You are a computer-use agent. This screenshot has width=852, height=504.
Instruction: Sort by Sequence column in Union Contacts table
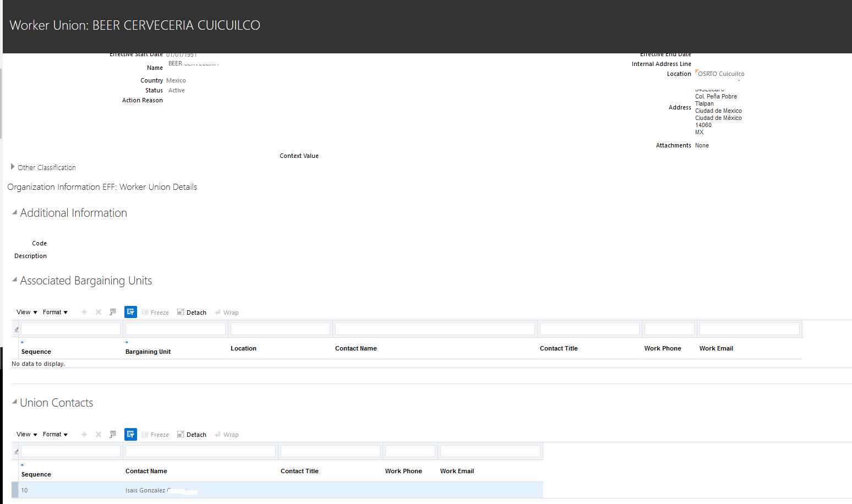coord(36,474)
